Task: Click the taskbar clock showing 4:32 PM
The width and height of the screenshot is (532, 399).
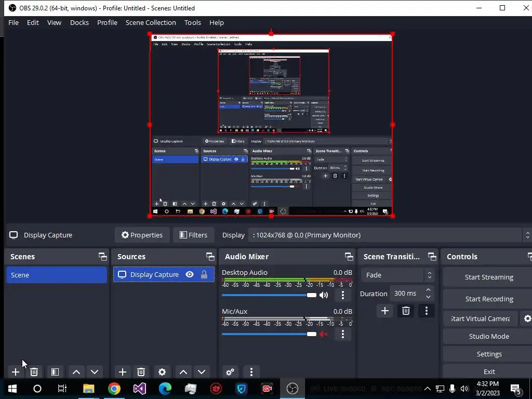Action: [487, 389]
